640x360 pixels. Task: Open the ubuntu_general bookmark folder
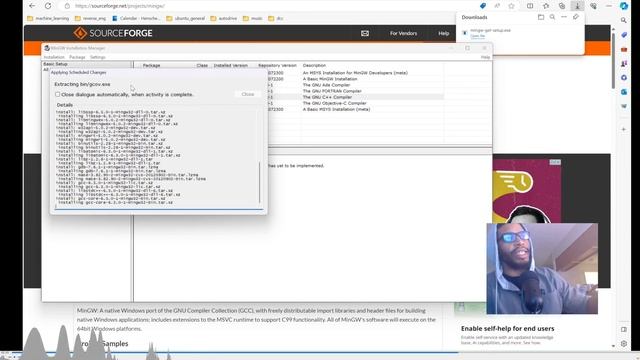186,18
